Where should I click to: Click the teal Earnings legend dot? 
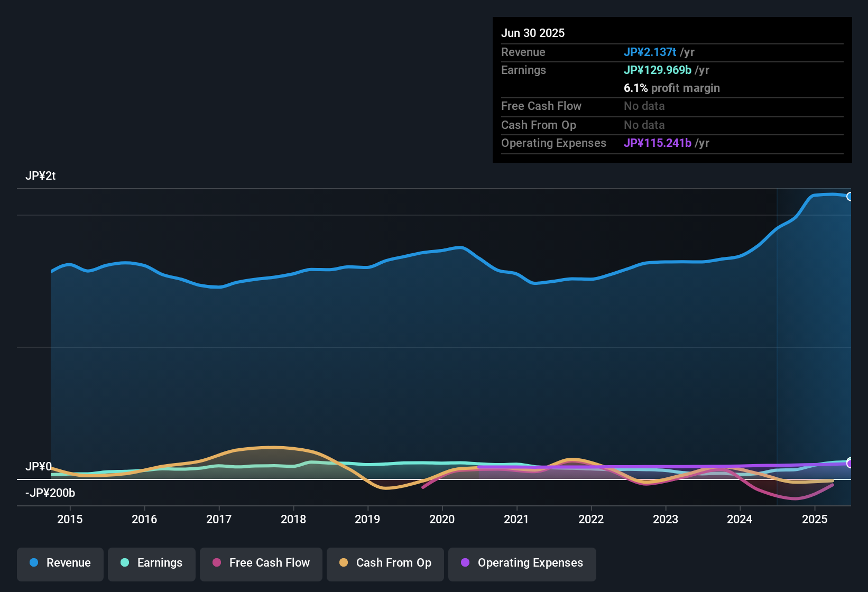pos(125,563)
